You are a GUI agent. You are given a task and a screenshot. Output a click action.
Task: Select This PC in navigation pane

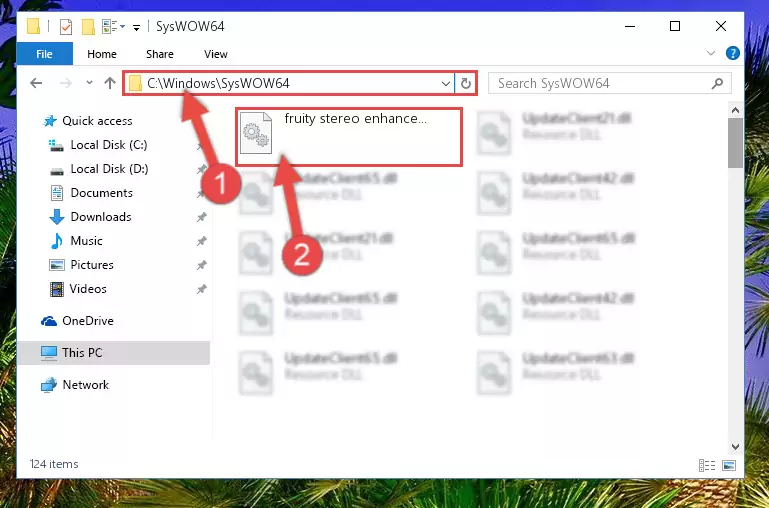coord(82,353)
